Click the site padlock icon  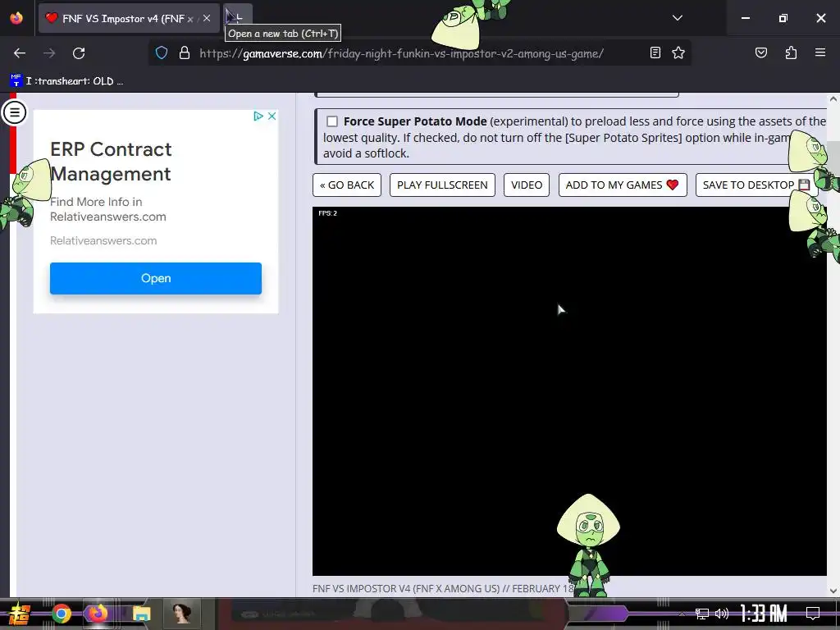185,53
